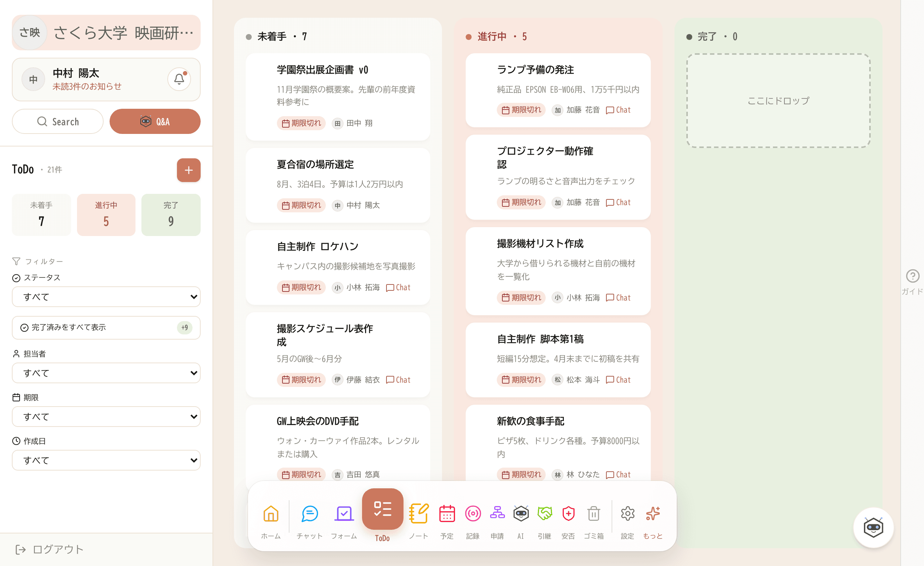
Task: Click the ログアウト link
Action: coord(50,549)
